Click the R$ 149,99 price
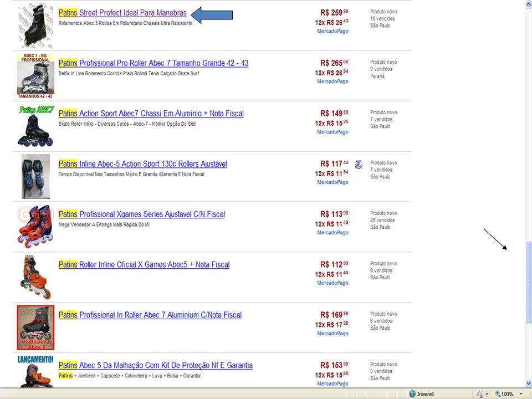This screenshot has width=532, height=399. point(334,113)
